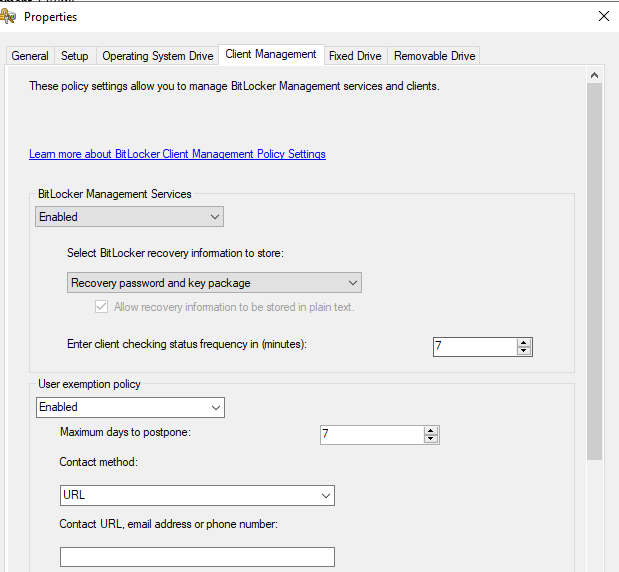Click the 'Contact method:' label
This screenshot has width=619, height=572.
[99, 462]
